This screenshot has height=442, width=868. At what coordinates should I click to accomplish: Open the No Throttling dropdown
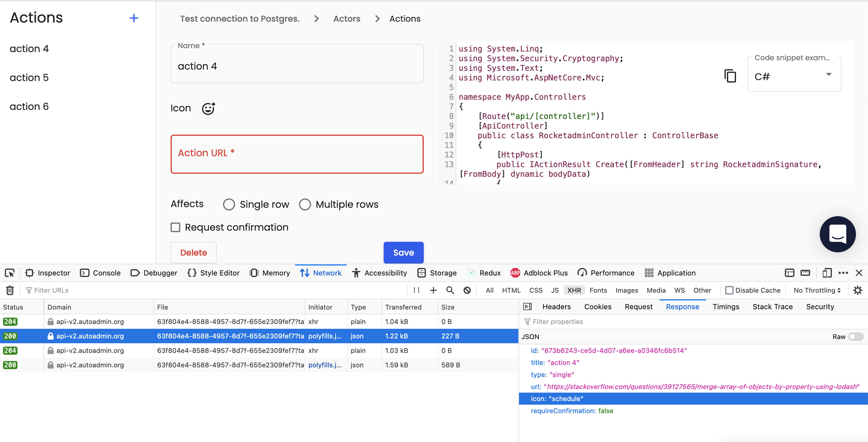click(x=817, y=290)
